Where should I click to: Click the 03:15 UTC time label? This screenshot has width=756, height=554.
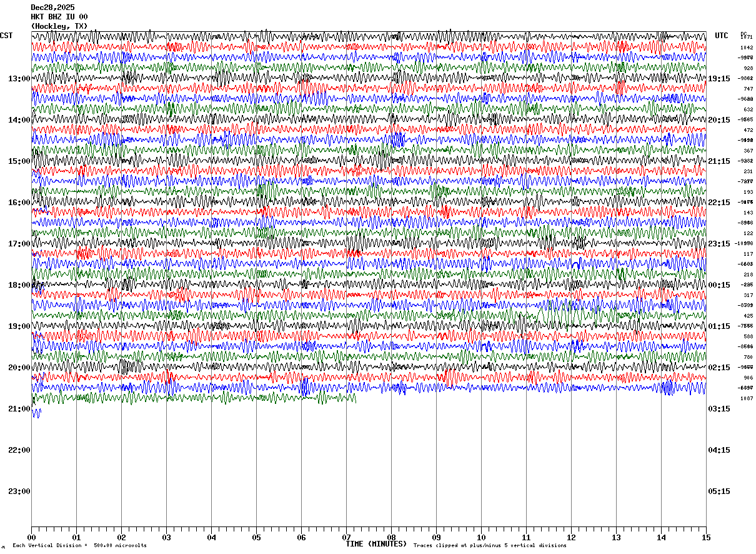pyautogui.click(x=719, y=409)
